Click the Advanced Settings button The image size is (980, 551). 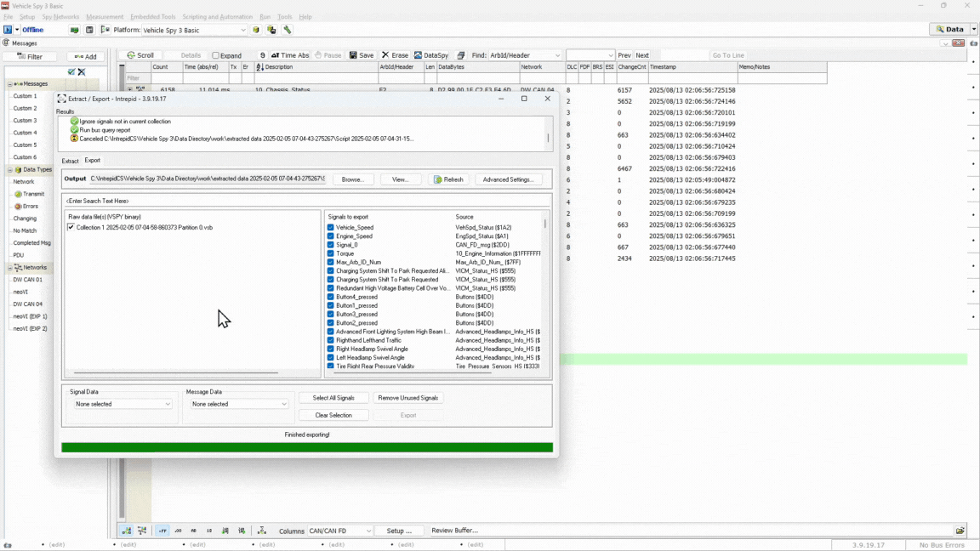click(508, 179)
